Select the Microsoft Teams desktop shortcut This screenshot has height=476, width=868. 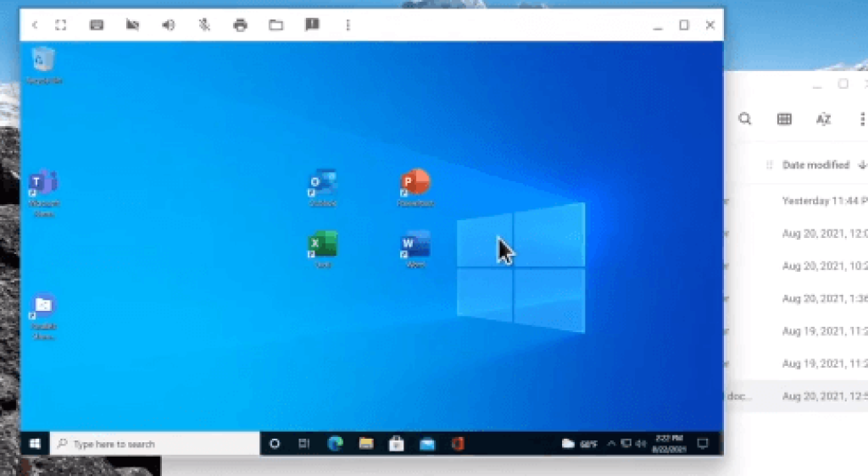[44, 193]
